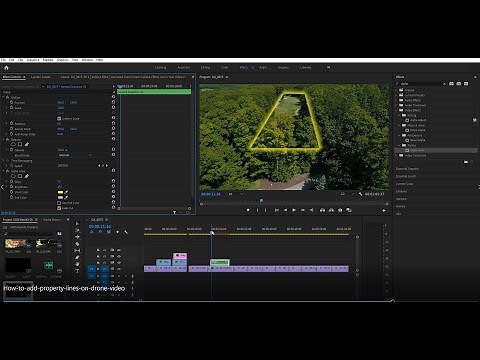
Task: Click the Opacity ellipse mask icon
Action: tap(13, 144)
